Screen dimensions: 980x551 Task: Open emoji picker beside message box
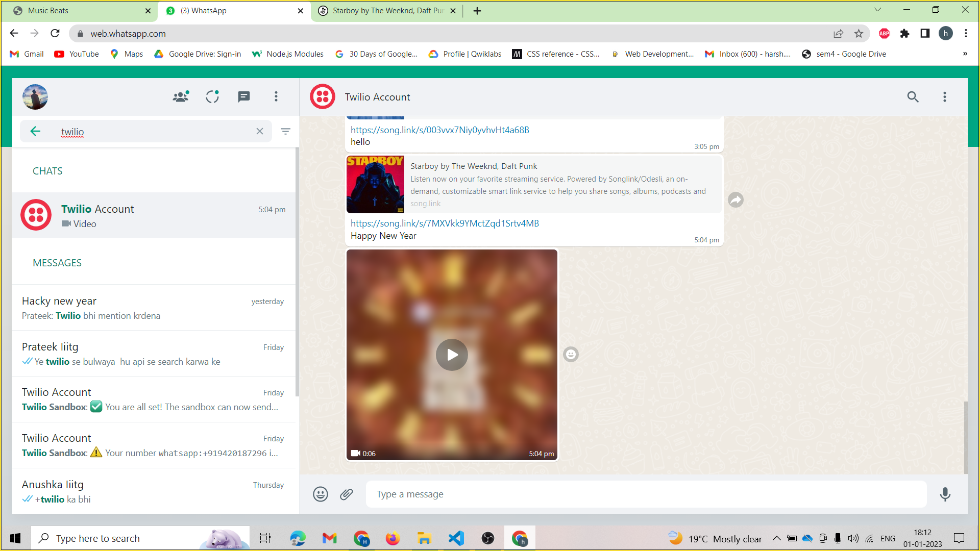pos(321,494)
